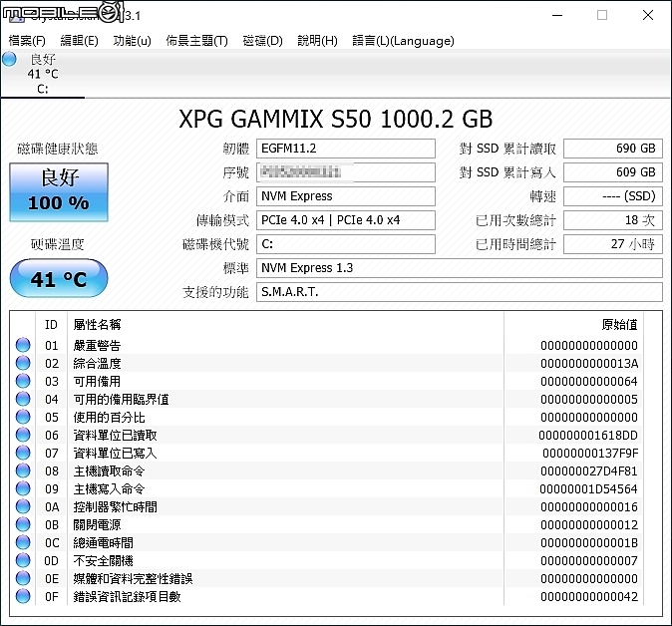Click raw value 00000000000042
Image resolution: width=672 pixels, height=626 pixels.
pos(589,597)
